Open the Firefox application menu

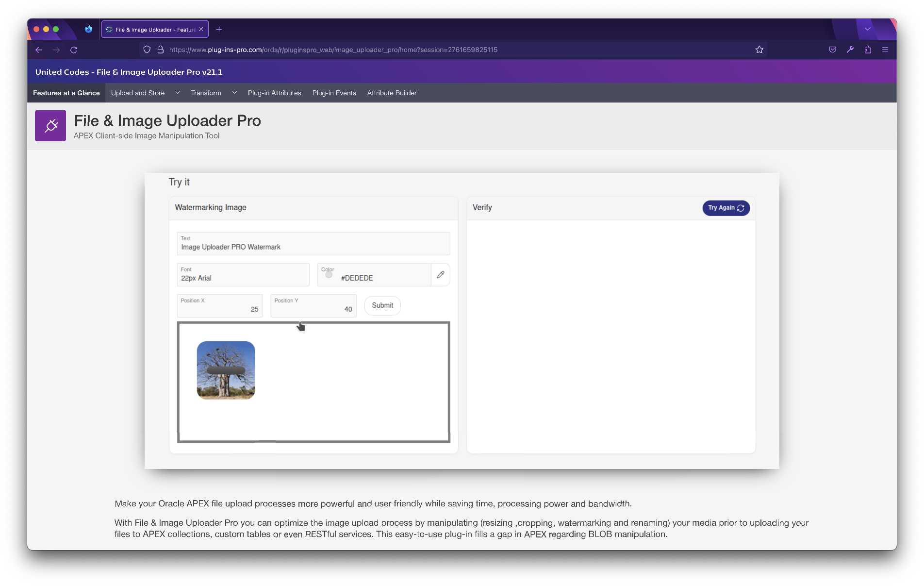[885, 50]
